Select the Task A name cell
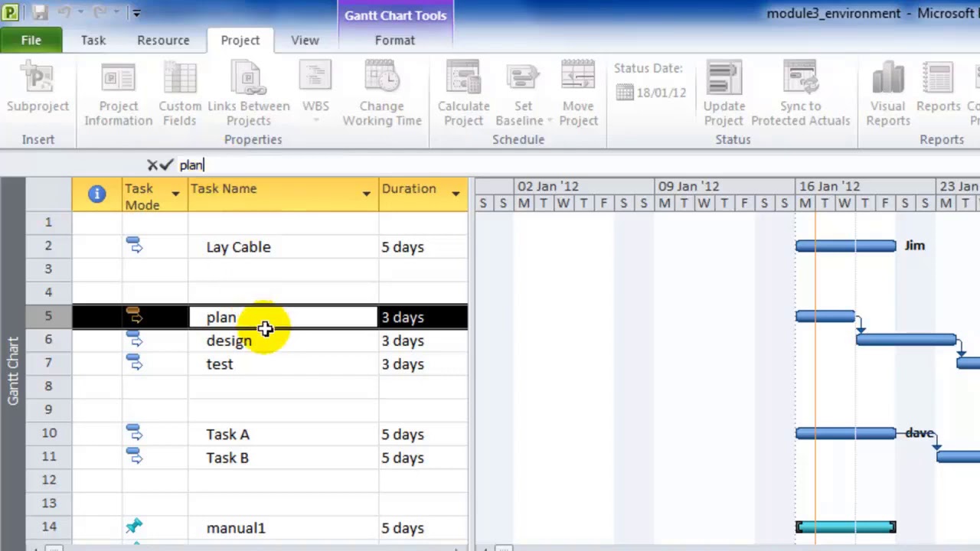Screen dimensions: 980x551 (283, 435)
